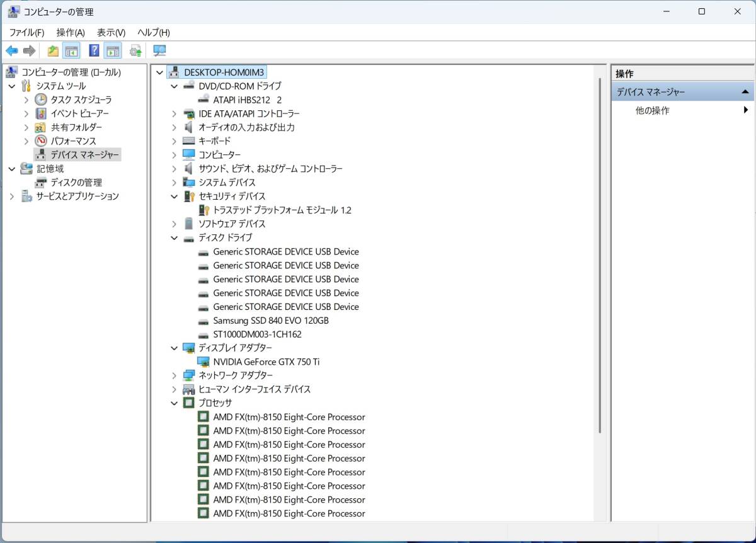Click the scan for hardware changes monitor icon
Image resolution: width=756 pixels, height=543 pixels.
point(159,51)
